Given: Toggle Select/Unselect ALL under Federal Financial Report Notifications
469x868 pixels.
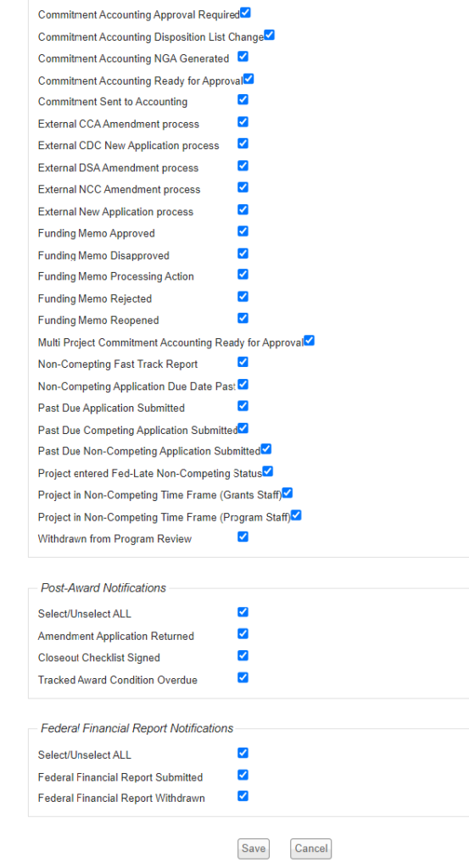Looking at the screenshot, I should coord(243,753).
